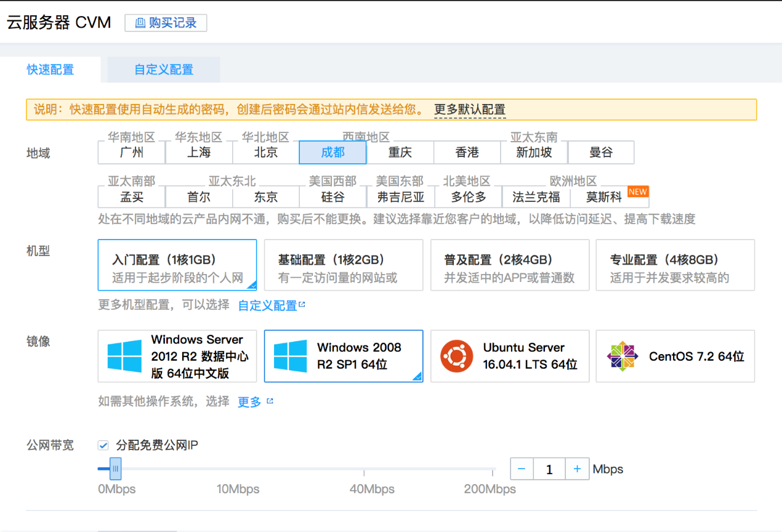Decrease bandwidth with the minus button
This screenshot has width=782, height=532.
522,469
